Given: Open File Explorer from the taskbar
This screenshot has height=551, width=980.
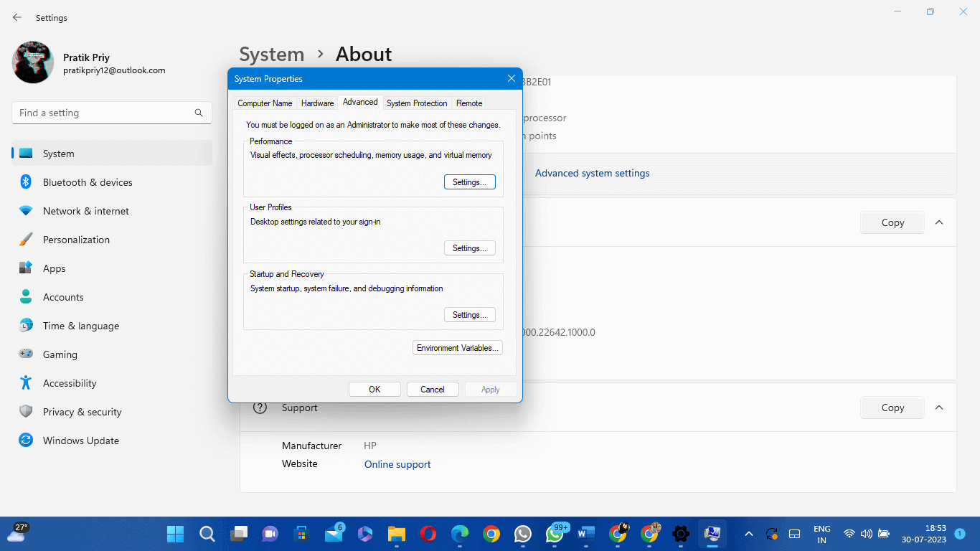Looking at the screenshot, I should (x=397, y=534).
